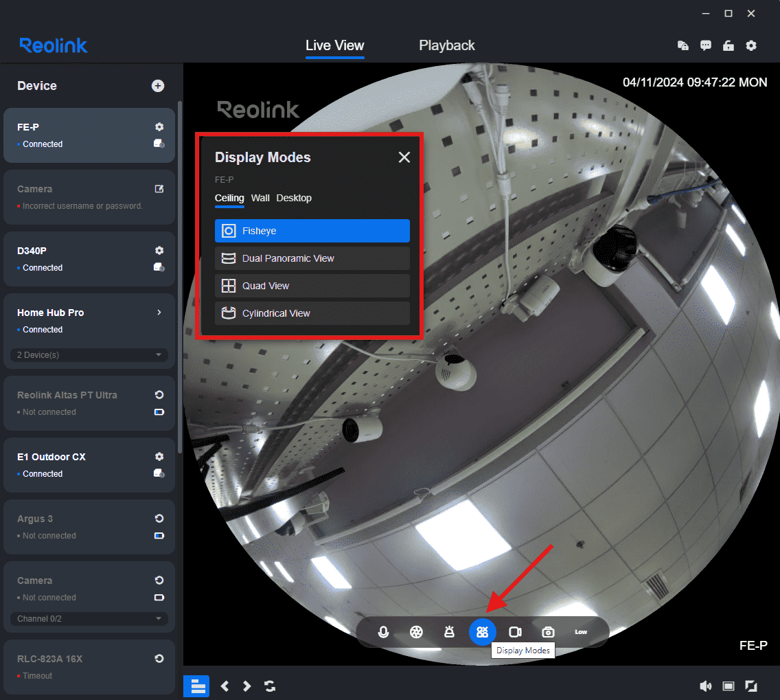Click the lock icon in header
Screen dimensions: 780x700
pyautogui.click(x=729, y=46)
